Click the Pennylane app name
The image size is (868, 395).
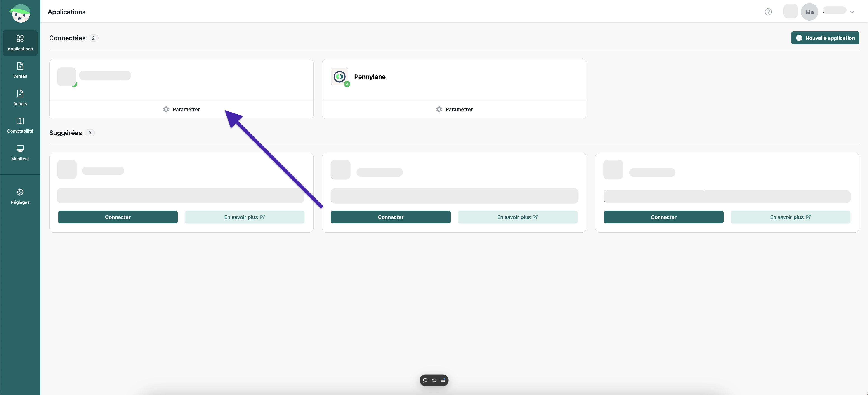pos(370,77)
